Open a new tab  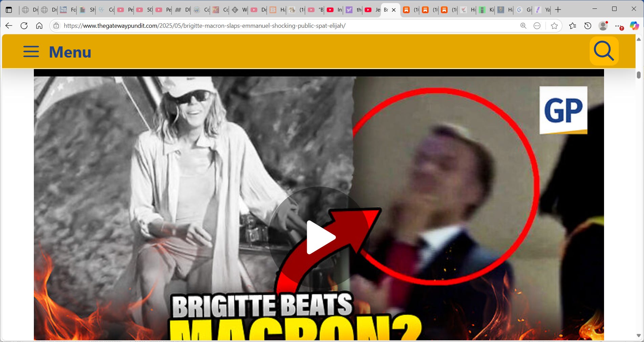pyautogui.click(x=558, y=10)
